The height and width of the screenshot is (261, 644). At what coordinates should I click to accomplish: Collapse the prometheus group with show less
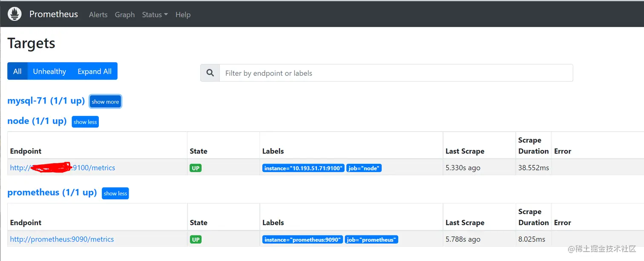(115, 193)
